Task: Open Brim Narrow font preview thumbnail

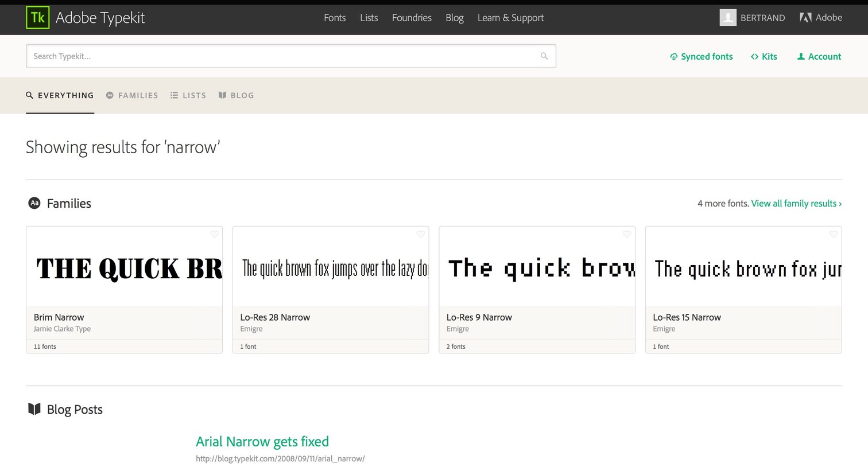Action: (124, 267)
